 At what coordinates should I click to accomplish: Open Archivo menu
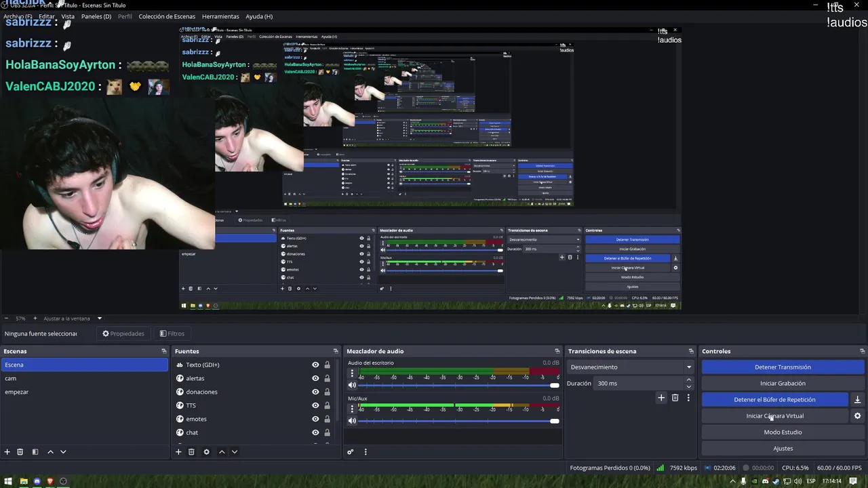(x=18, y=16)
